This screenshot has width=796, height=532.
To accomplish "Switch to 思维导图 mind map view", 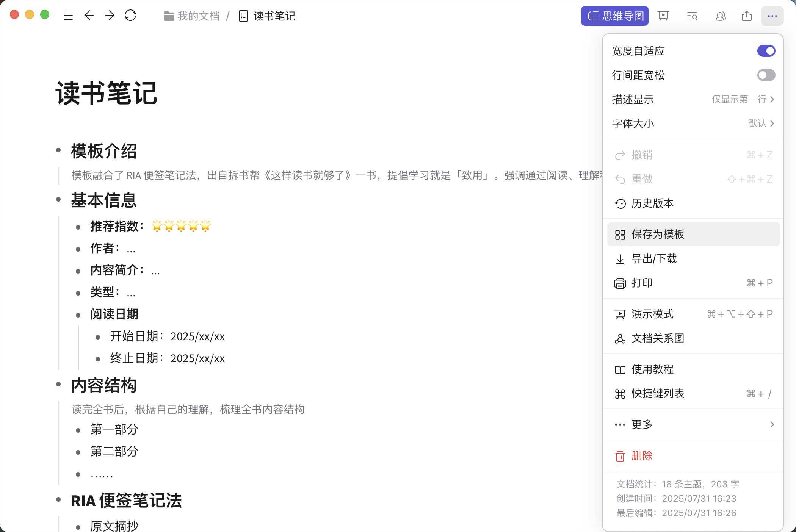I will (615, 16).
